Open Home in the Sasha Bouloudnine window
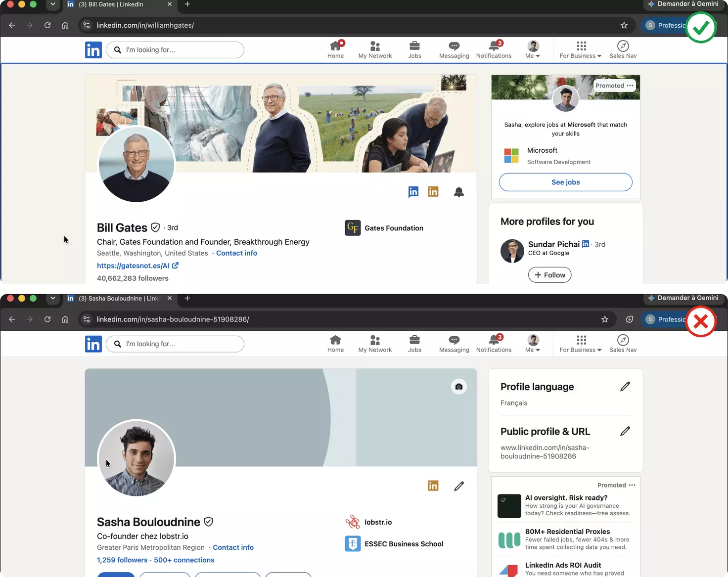The image size is (728, 577). coord(335,344)
